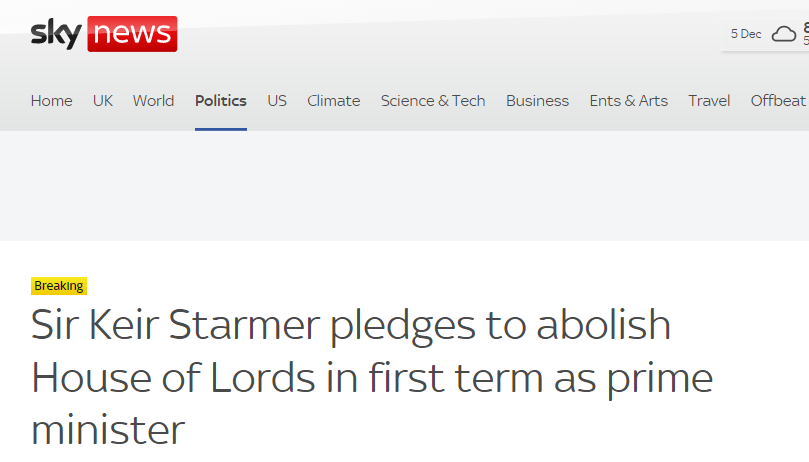This screenshot has height=462, width=809.
Task: Navigate to the Climate section
Action: tap(333, 101)
